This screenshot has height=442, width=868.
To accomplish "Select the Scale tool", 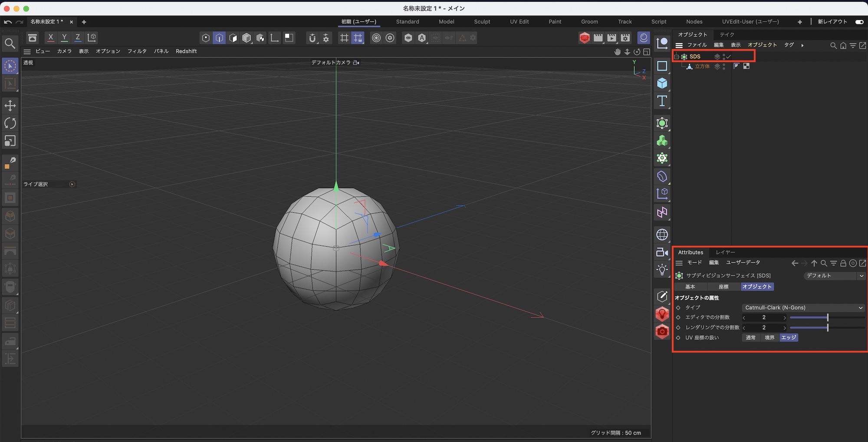I will point(10,141).
